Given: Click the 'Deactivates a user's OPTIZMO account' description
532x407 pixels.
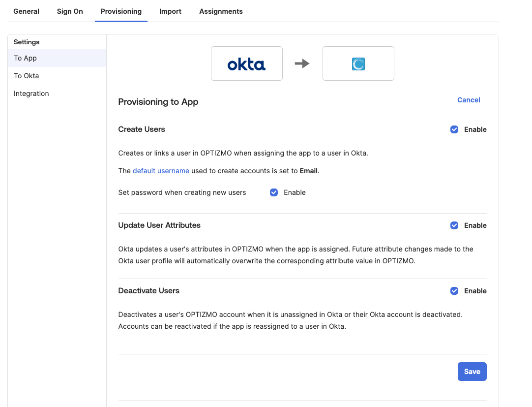Looking at the screenshot, I should [291, 320].
